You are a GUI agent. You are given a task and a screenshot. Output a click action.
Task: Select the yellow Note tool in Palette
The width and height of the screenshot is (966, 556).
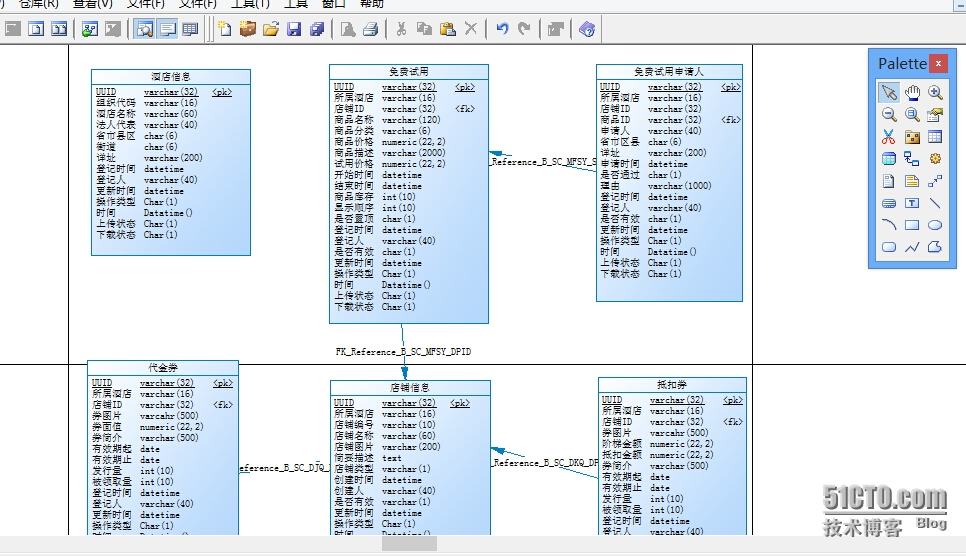(912, 181)
